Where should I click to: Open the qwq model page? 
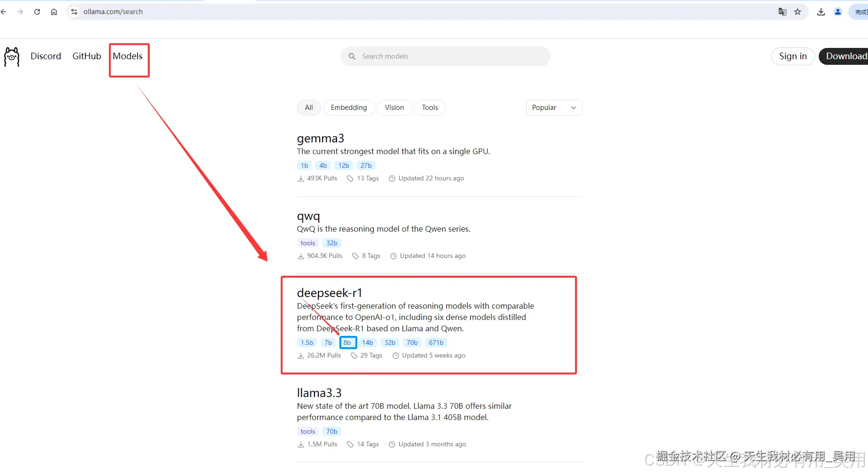(308, 216)
